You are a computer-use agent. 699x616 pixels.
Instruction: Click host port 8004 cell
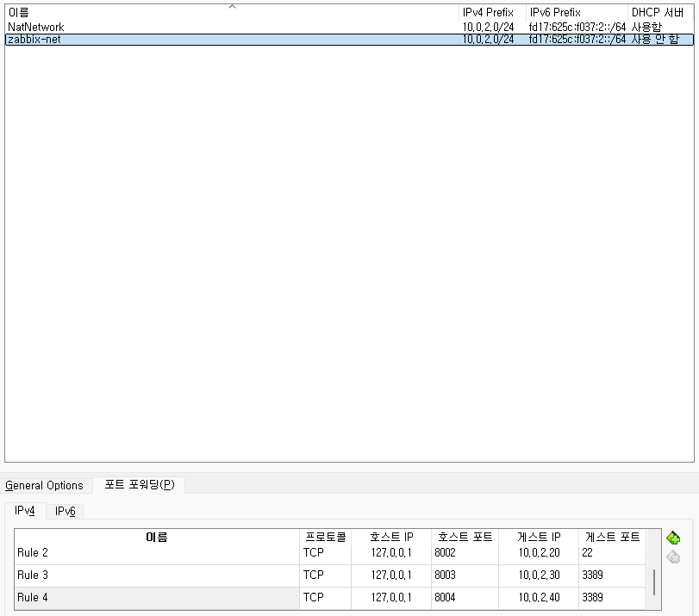click(465, 597)
